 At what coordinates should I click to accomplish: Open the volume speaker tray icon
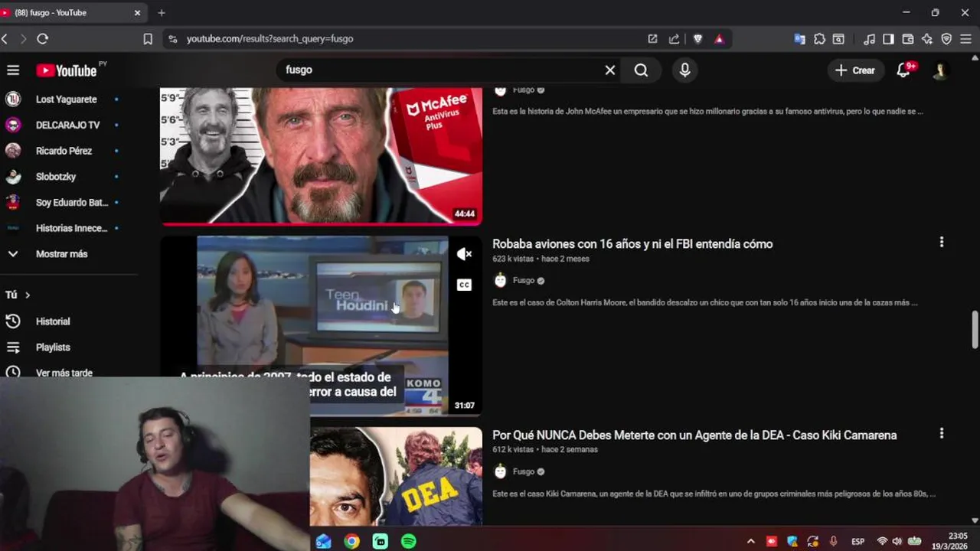coord(897,542)
